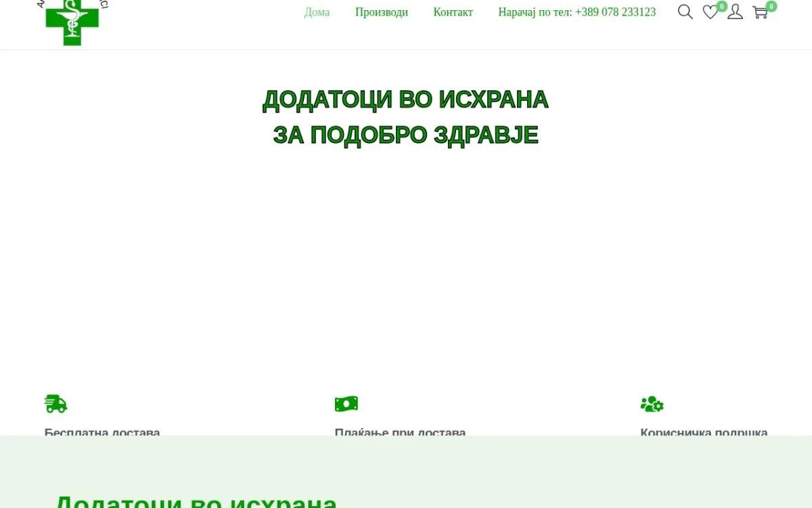Click the customer support users icon

click(652, 404)
